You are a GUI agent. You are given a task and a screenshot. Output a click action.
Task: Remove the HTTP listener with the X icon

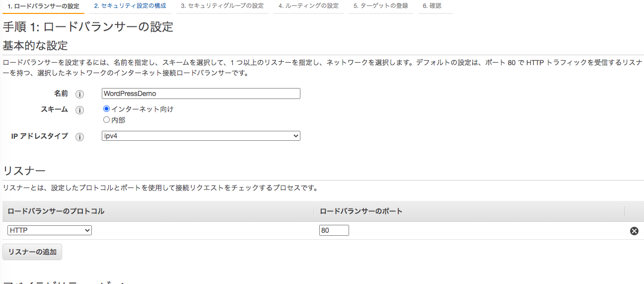point(634,231)
